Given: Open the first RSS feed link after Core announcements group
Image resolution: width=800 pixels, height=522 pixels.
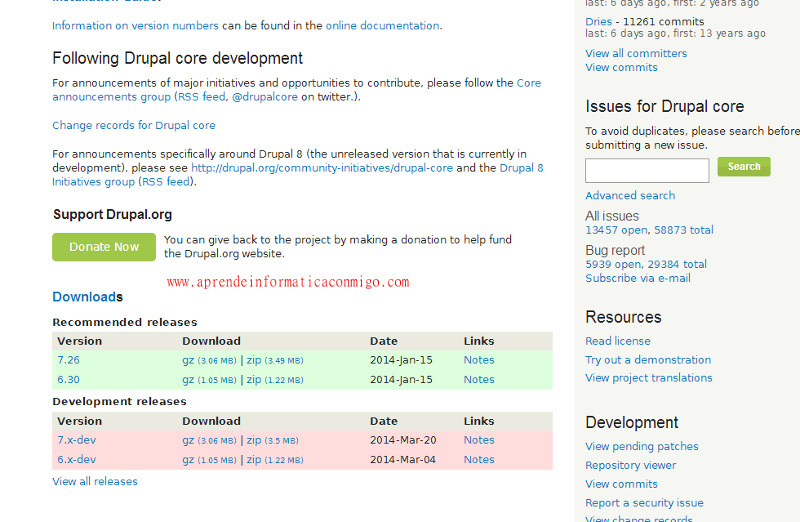Looking at the screenshot, I should point(201,97).
